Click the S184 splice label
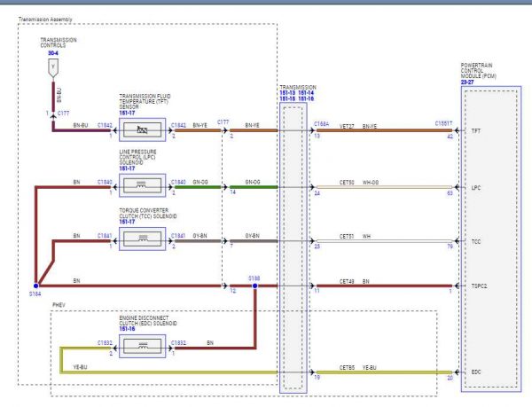532x407 pixels. [x=35, y=294]
